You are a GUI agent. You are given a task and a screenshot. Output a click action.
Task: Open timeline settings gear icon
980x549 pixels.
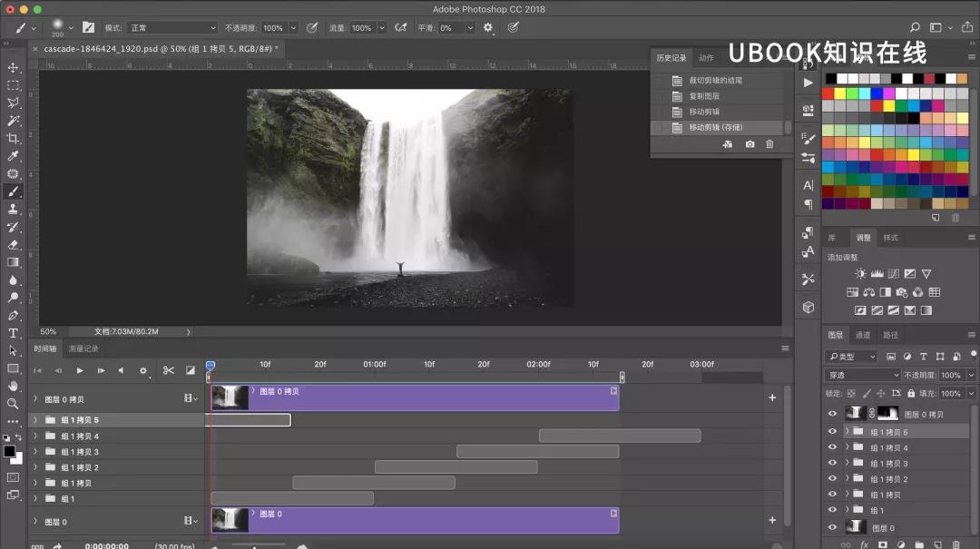(x=143, y=370)
